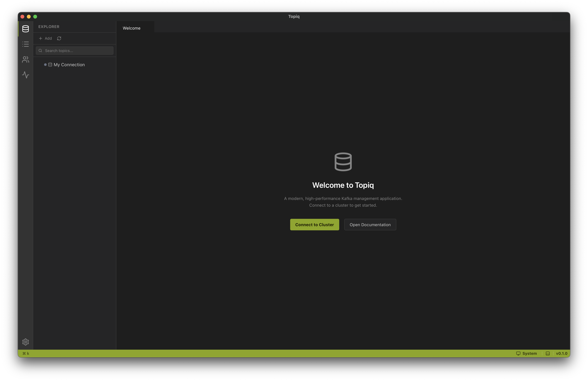This screenshot has height=381, width=588.
Task: Toggle the connection status dot for My Connection
Action: click(45, 64)
